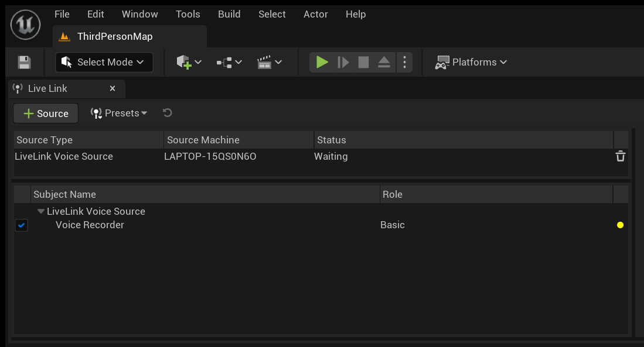Delete the LiveLink Voice Source via trash icon

click(x=620, y=156)
